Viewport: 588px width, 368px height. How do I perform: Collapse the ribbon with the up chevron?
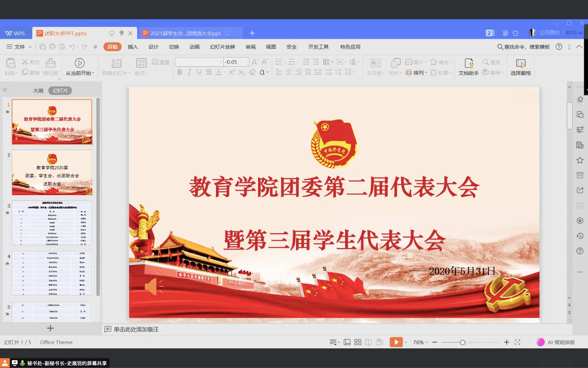[x=579, y=47]
